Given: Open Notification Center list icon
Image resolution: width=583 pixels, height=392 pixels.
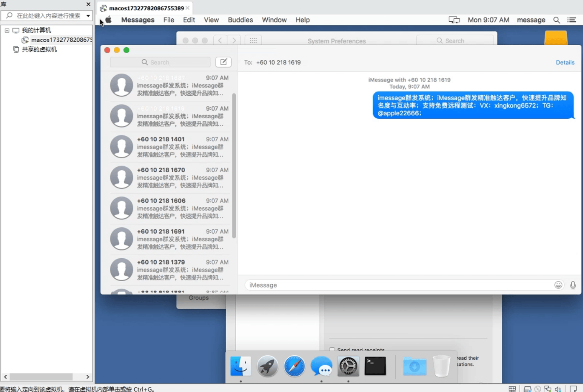Looking at the screenshot, I should pos(572,20).
